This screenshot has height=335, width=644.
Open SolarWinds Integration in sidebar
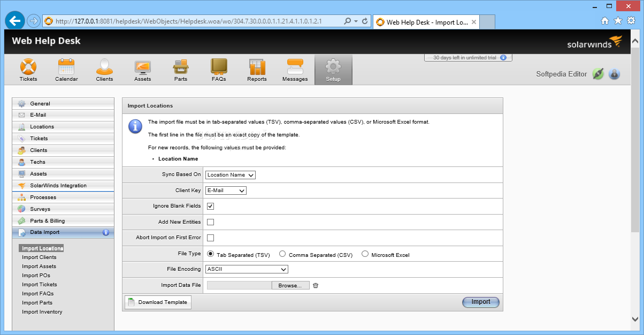63,186
